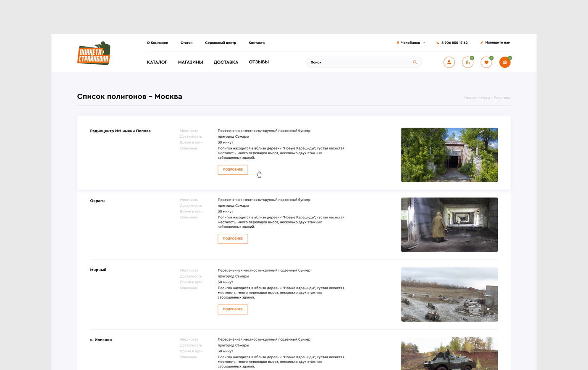Open the ОТЗЫВЫ section
This screenshot has height=370, width=588.
pos(259,62)
